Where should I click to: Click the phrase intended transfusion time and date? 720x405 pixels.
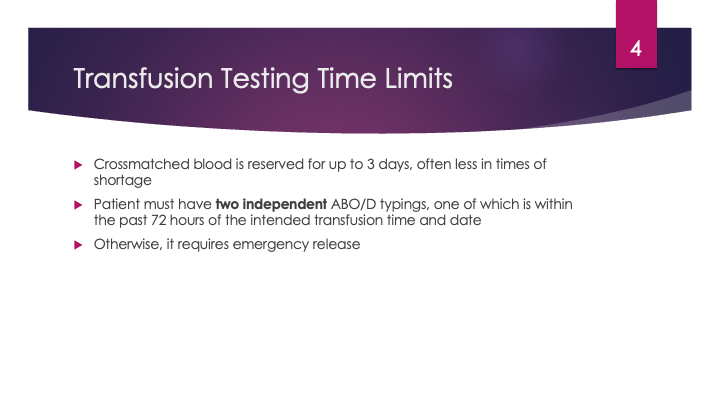(x=376, y=221)
